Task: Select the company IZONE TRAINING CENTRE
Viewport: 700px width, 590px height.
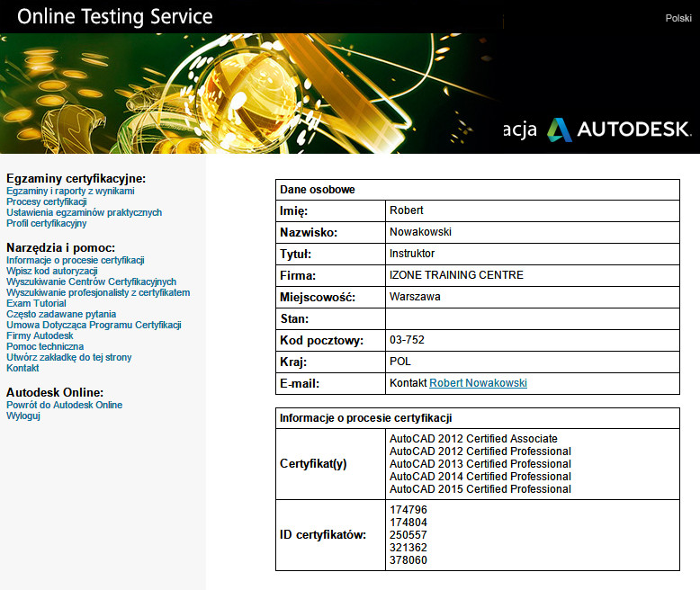Action: 456,275
